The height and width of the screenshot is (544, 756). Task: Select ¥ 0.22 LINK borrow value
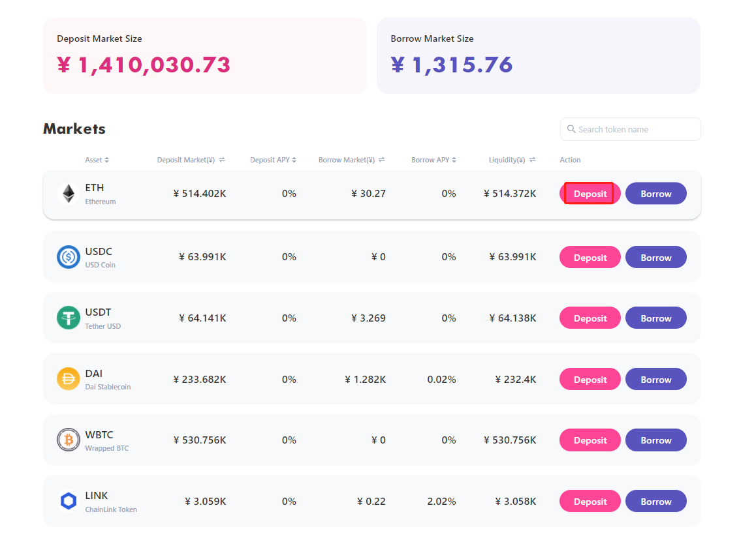tap(371, 501)
